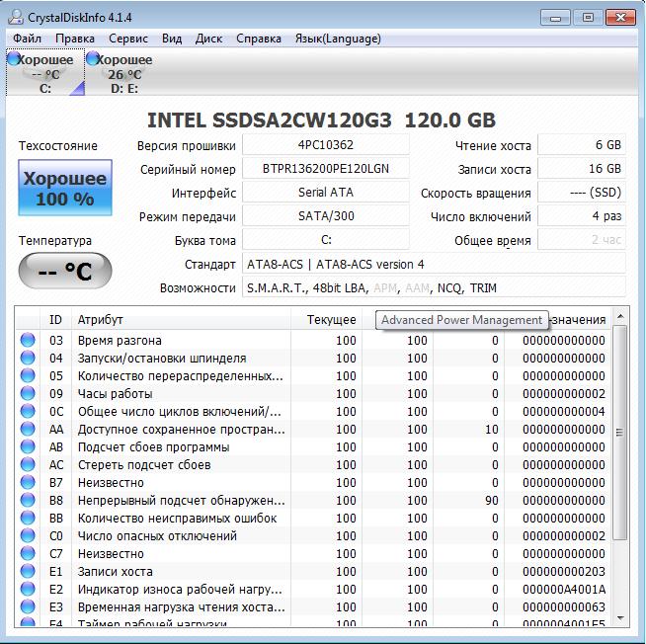Click the firmware version field 4PC10362

pos(326,145)
